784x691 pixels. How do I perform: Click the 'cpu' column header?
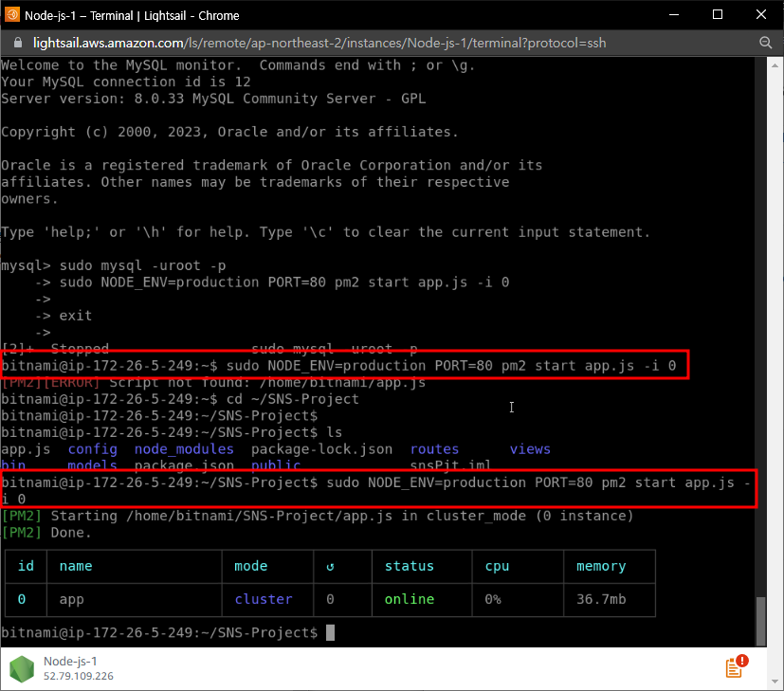pyautogui.click(x=497, y=566)
